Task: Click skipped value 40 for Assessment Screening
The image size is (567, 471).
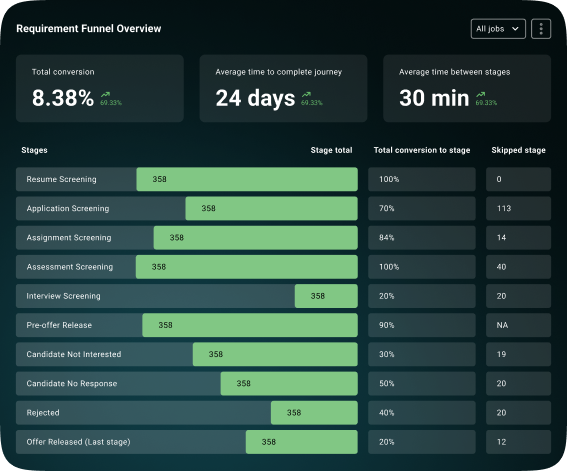Action: click(x=501, y=267)
